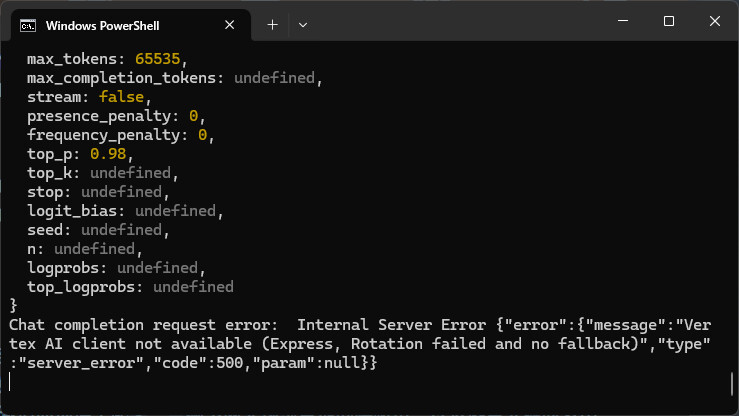Select the Windows PowerShell tab title
Image resolution: width=739 pixels, height=416 pixels.
[x=103, y=25]
